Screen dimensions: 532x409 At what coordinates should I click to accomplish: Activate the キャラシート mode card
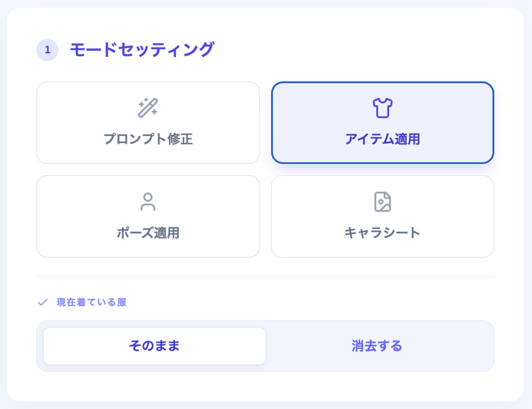coord(382,216)
